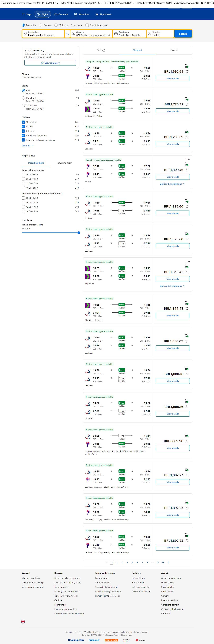Uncheck the LATAM airline filter
Screen dimensions: 214x644
pos(23,127)
